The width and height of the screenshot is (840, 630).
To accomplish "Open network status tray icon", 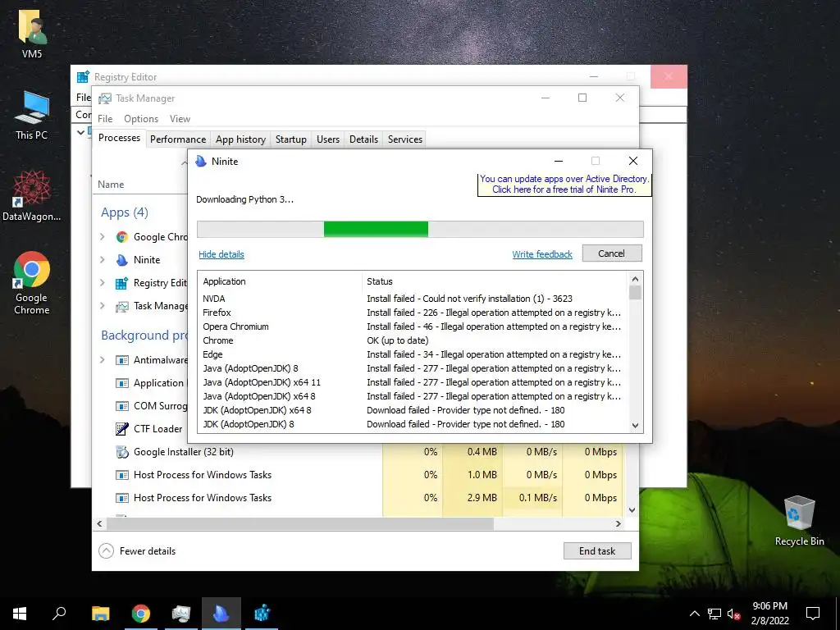I will [x=714, y=614].
